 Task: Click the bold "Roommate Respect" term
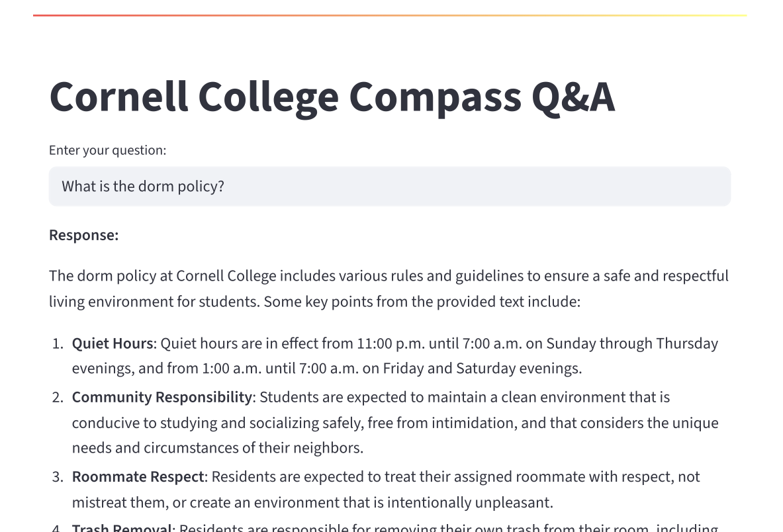click(138, 476)
